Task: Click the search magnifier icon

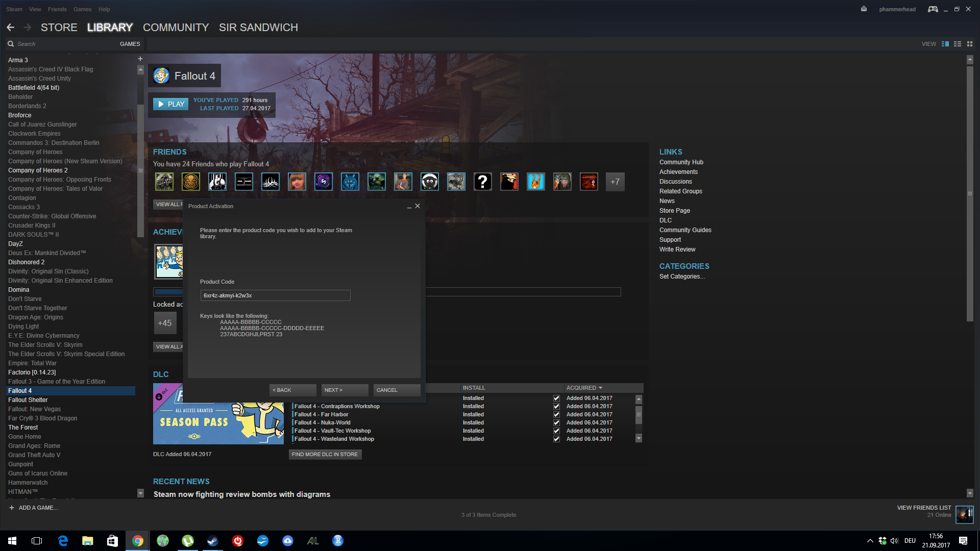Action: click(x=10, y=44)
